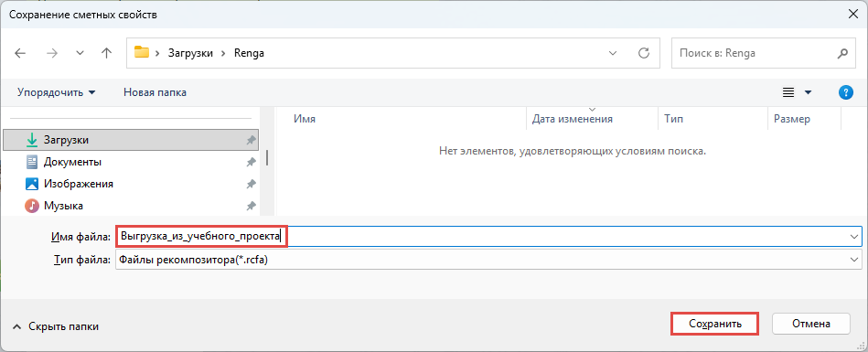868x352 pixels.
Task: Select Документы in the sidebar
Action: click(72, 162)
